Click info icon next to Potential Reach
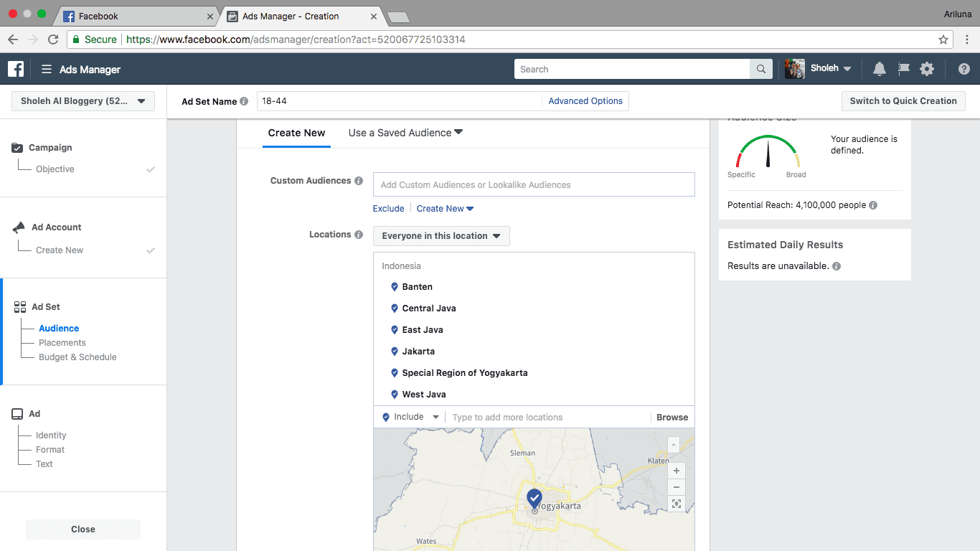 point(873,205)
